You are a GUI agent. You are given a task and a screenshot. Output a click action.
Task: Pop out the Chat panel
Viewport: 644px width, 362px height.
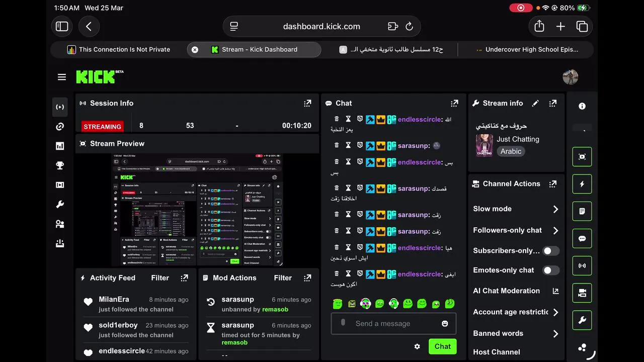454,103
